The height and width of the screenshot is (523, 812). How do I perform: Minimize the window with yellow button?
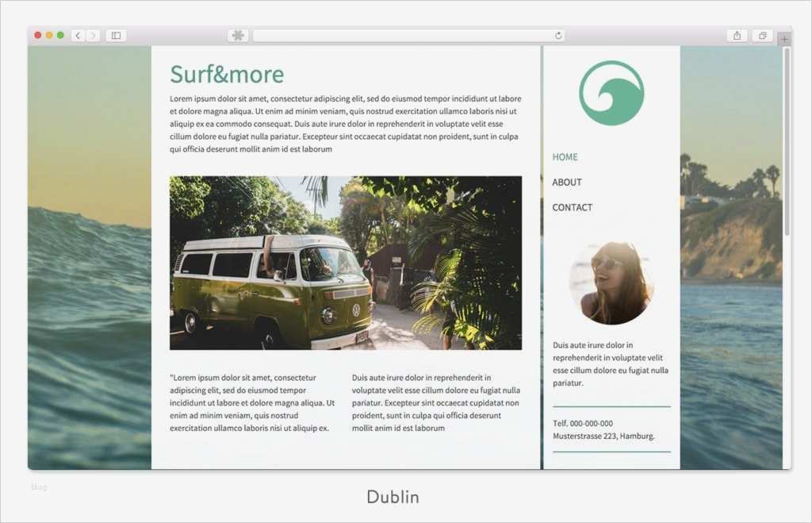tap(49, 35)
